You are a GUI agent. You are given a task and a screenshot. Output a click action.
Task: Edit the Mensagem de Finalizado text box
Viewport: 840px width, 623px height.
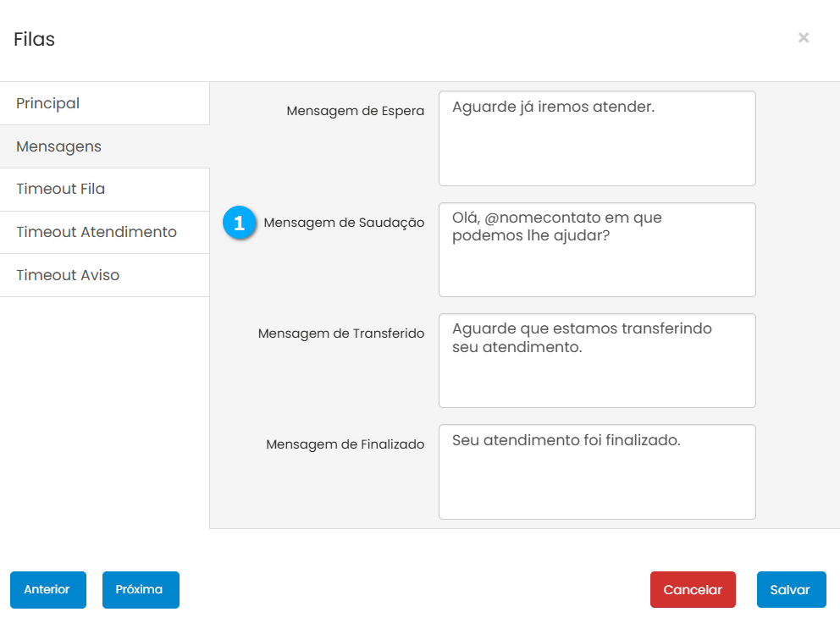pos(596,471)
